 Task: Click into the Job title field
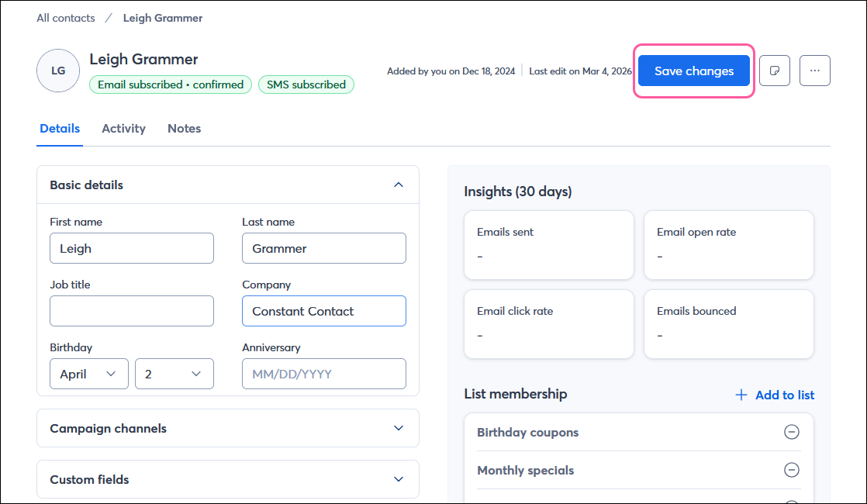tap(131, 311)
